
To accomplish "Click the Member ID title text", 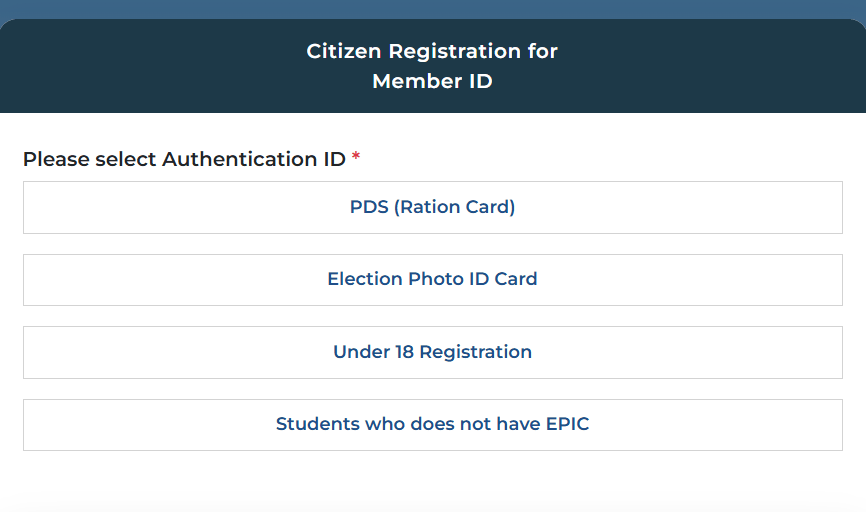I will tap(432, 81).
